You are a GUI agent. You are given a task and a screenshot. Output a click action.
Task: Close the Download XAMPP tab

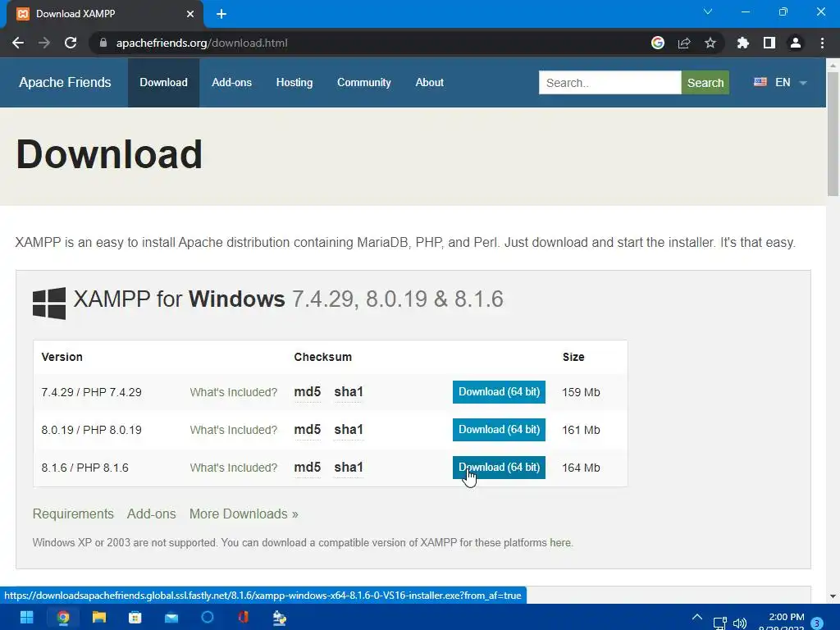[190, 14]
